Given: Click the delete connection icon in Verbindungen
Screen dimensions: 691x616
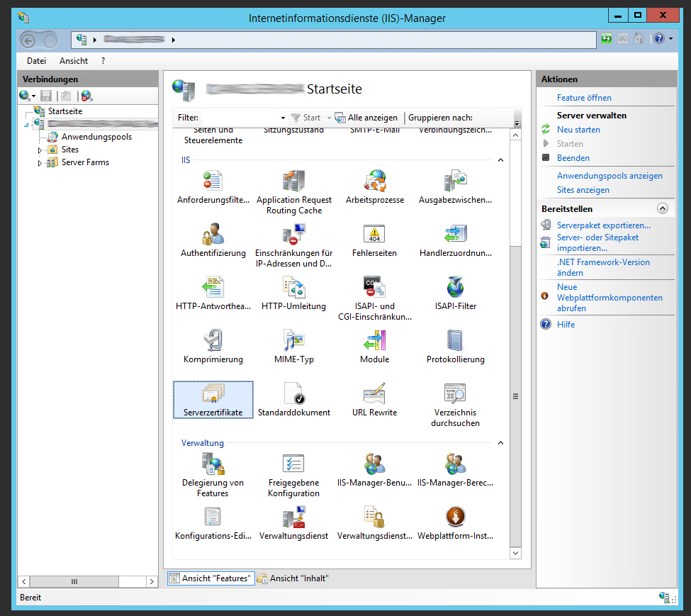Looking at the screenshot, I should pyautogui.click(x=86, y=96).
